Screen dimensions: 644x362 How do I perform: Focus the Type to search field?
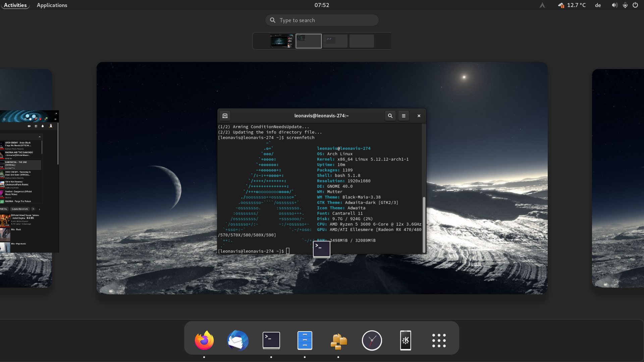322,20
